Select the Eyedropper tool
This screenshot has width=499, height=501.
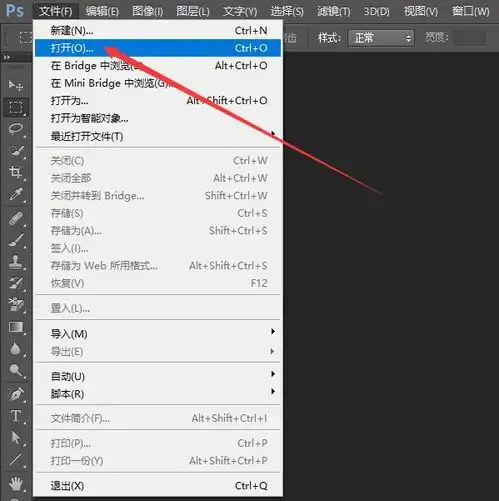[16, 194]
